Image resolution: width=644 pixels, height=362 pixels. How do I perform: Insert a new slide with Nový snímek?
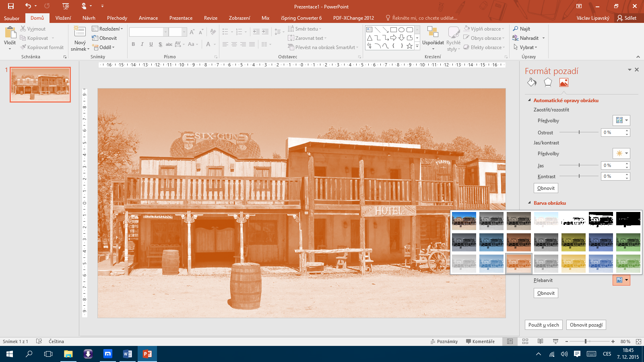80,39
